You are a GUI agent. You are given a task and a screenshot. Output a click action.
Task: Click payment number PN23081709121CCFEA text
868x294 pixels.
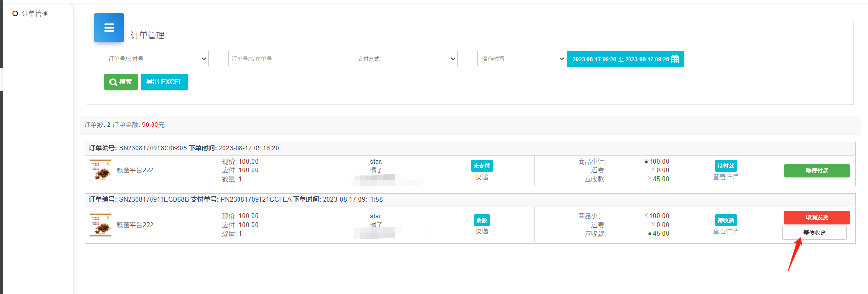tap(256, 199)
